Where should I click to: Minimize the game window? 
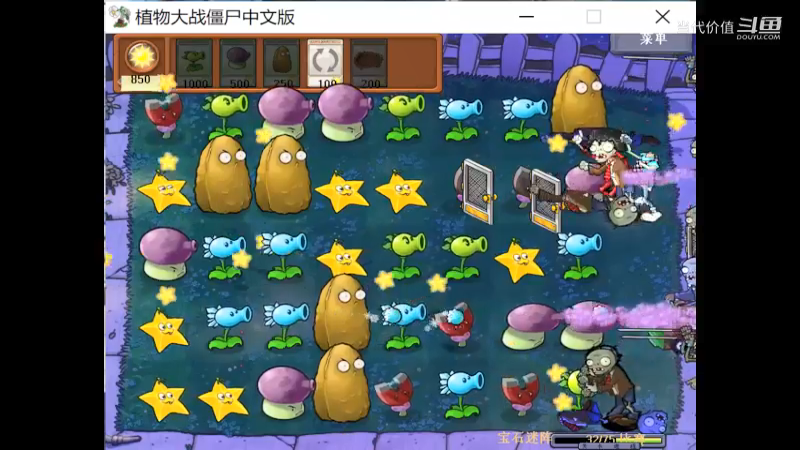(526, 17)
